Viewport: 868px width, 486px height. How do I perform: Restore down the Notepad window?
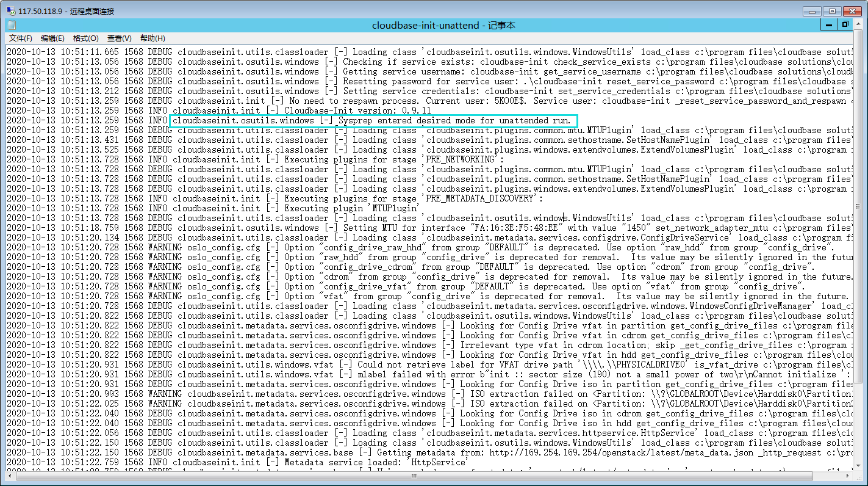point(845,24)
